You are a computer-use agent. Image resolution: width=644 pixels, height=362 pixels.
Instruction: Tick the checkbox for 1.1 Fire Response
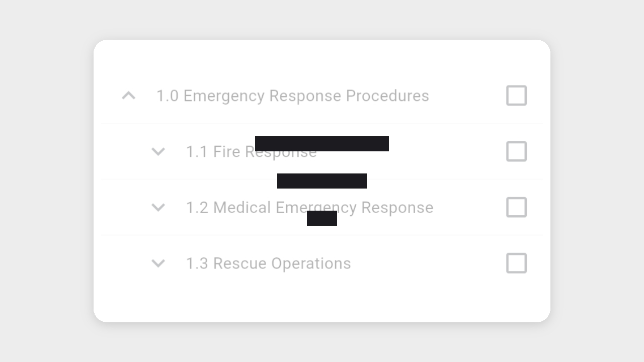click(x=516, y=151)
